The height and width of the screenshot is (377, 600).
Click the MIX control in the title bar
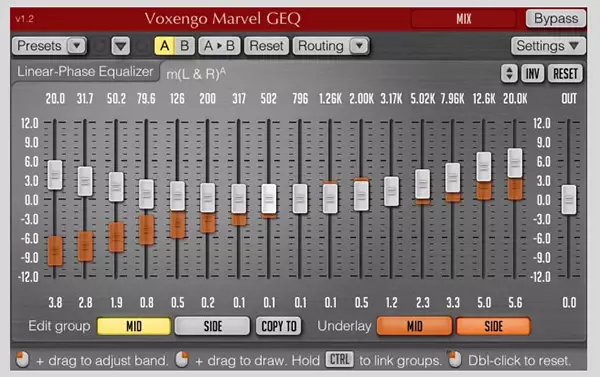click(x=463, y=19)
